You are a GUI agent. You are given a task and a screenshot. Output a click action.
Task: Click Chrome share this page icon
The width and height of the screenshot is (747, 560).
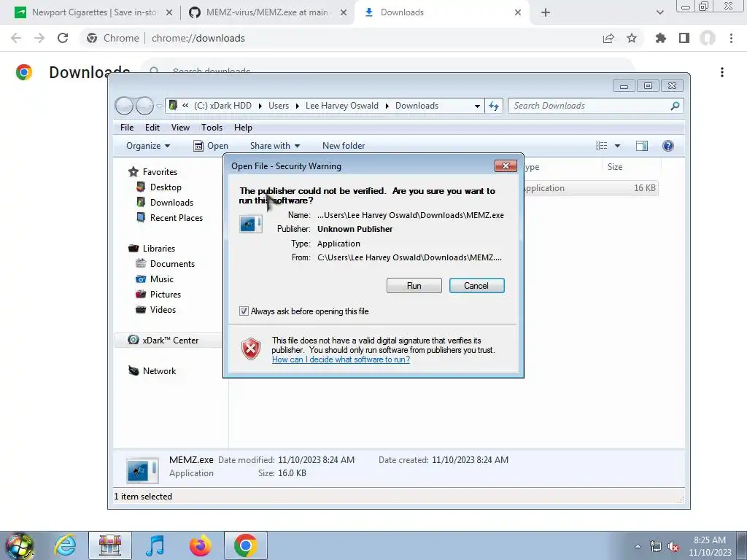click(x=608, y=38)
